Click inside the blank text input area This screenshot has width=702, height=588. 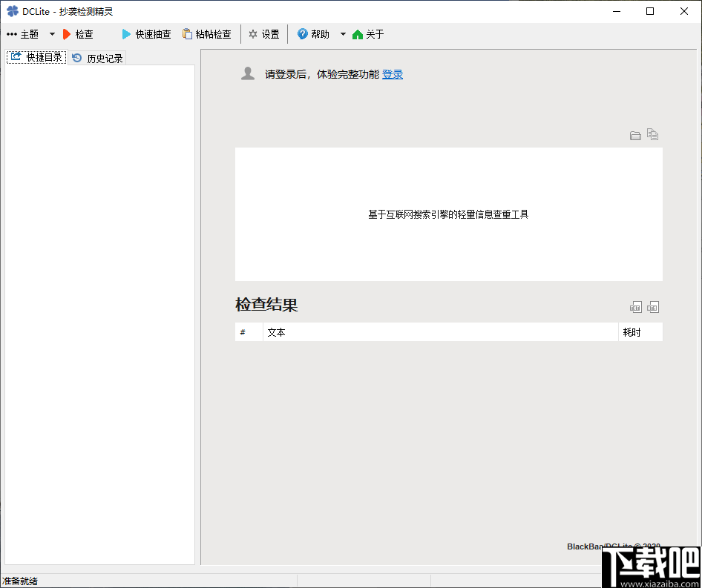448,214
